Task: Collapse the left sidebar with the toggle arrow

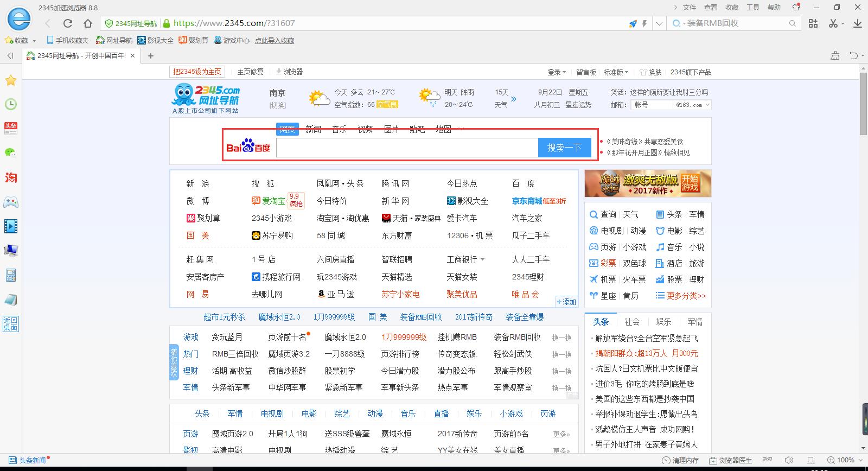Action: 10,55
